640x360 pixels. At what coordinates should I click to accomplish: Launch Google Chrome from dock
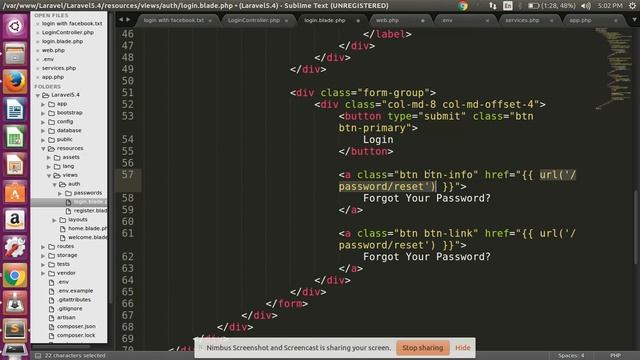click(x=15, y=275)
